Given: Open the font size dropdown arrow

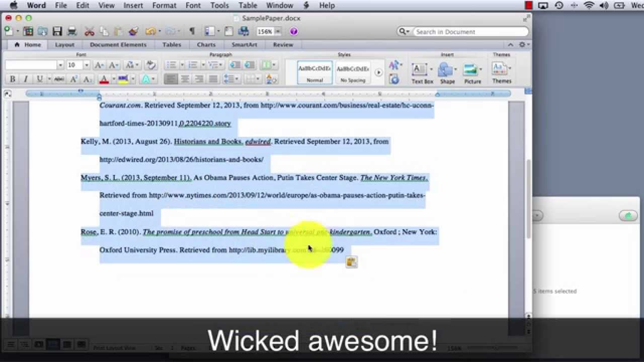Looking at the screenshot, I should (87, 65).
